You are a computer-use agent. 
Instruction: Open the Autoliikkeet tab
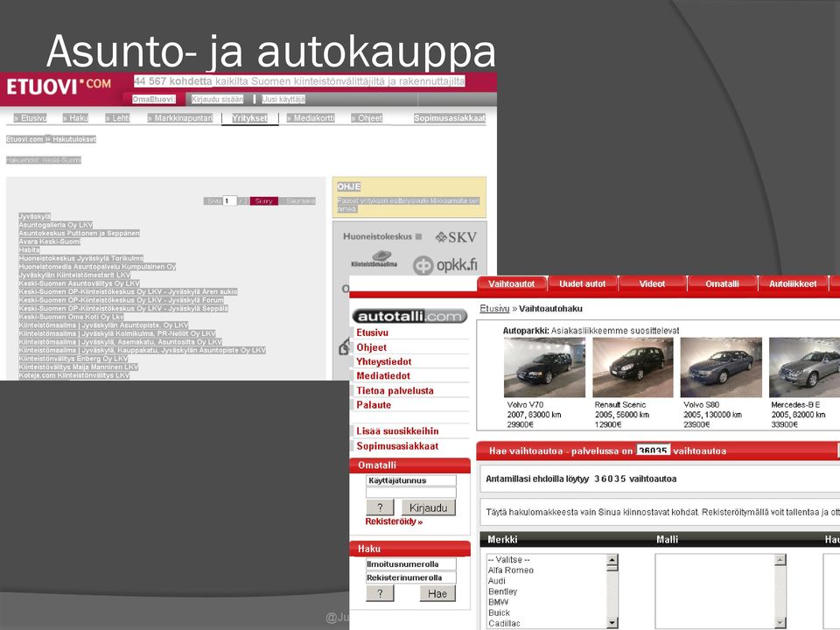[793, 283]
